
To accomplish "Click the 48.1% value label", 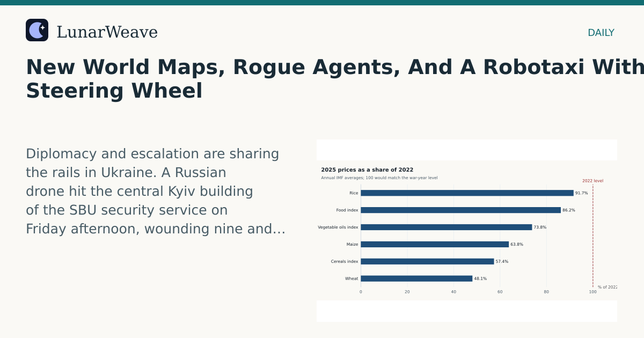I will point(480,279).
